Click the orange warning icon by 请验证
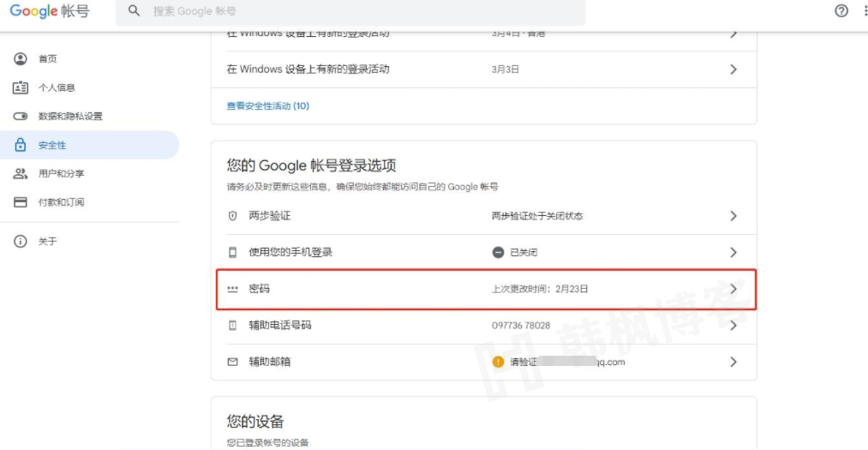 (498, 362)
